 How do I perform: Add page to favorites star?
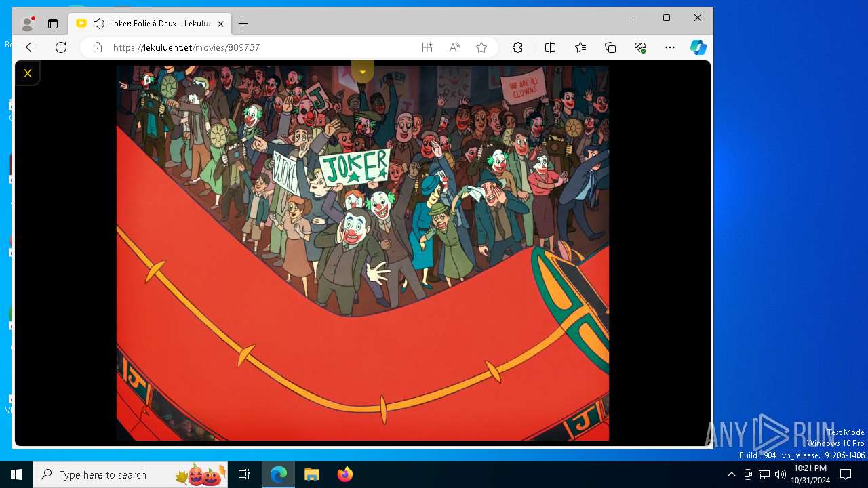[x=481, y=47]
